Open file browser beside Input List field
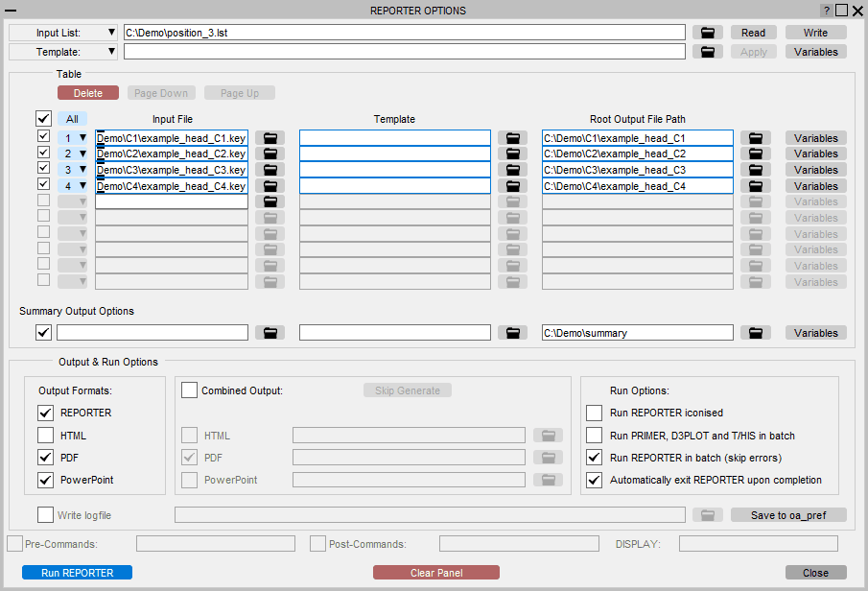The height and width of the screenshot is (591, 868). point(708,32)
